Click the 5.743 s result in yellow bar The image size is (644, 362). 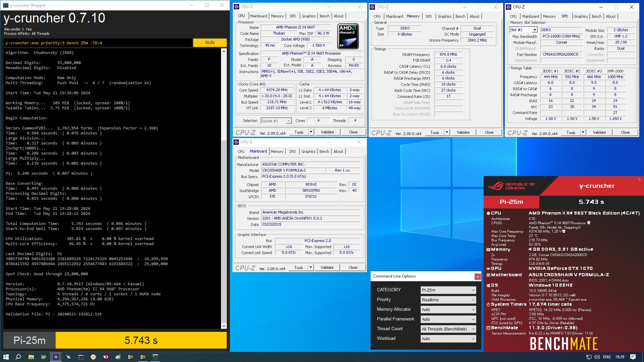(141, 341)
